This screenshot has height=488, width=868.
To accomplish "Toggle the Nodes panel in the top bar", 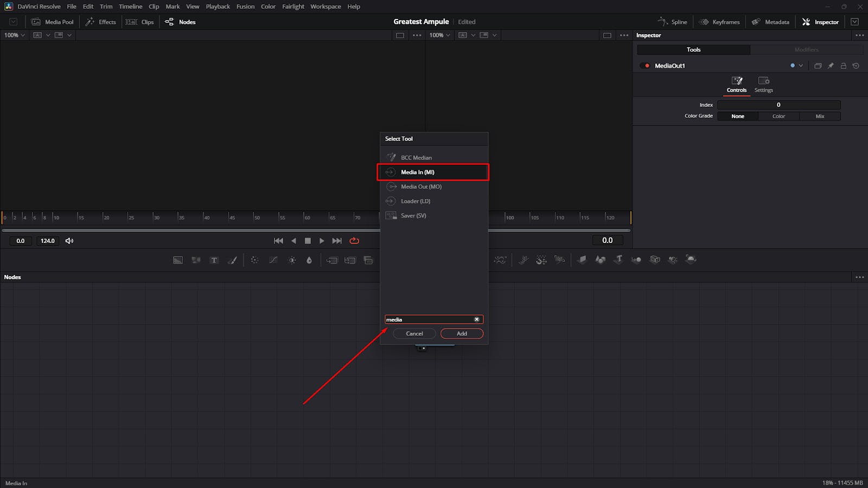I will [x=180, y=22].
